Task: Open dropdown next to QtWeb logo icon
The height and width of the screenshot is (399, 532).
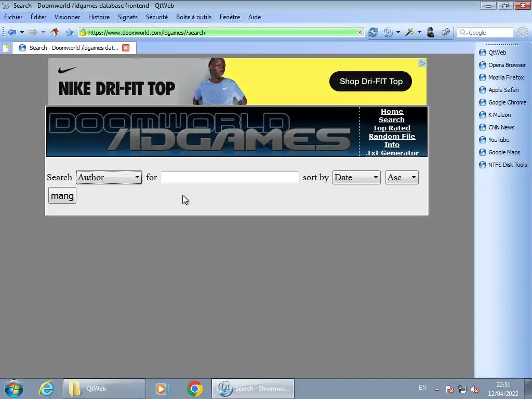Action: coord(398,33)
